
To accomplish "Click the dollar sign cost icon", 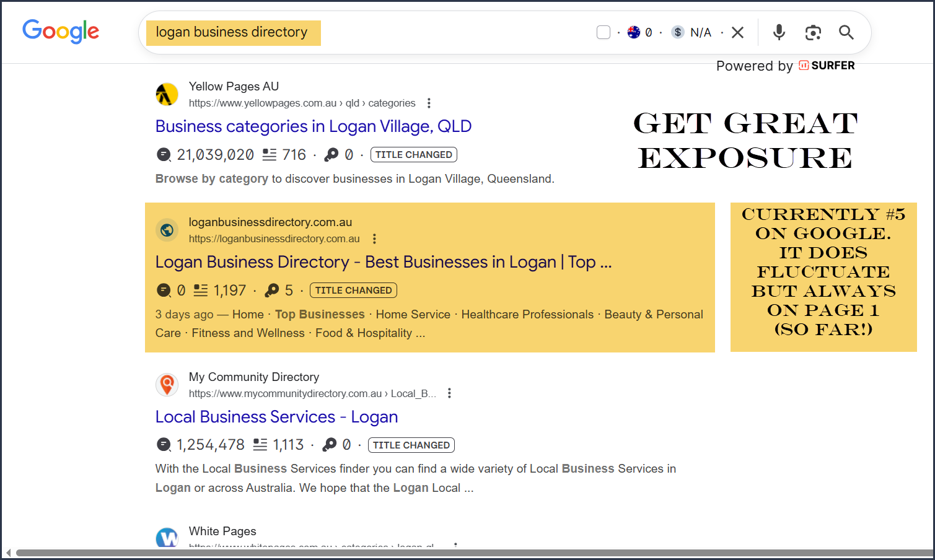I will click(x=678, y=32).
